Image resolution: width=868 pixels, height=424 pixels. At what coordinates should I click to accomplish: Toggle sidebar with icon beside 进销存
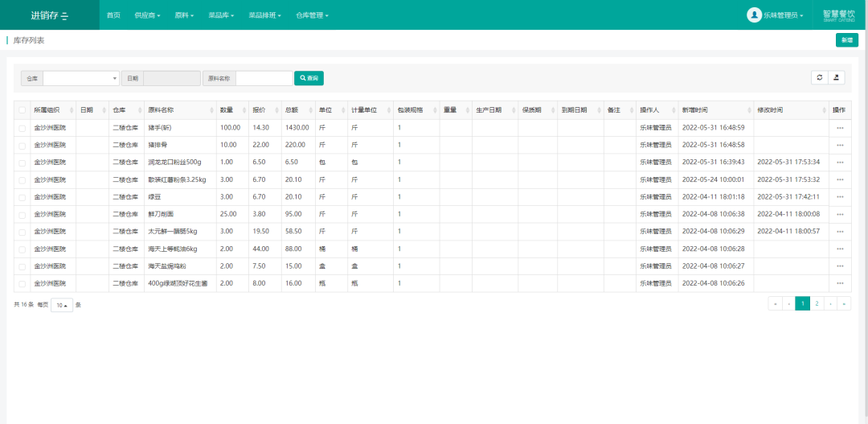[x=65, y=15]
